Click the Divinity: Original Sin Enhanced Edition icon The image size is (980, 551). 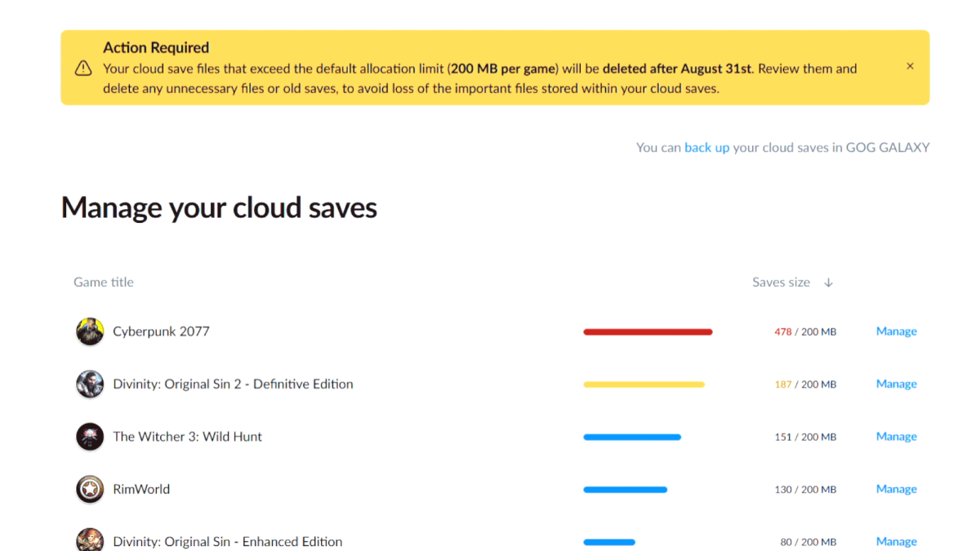(90, 540)
